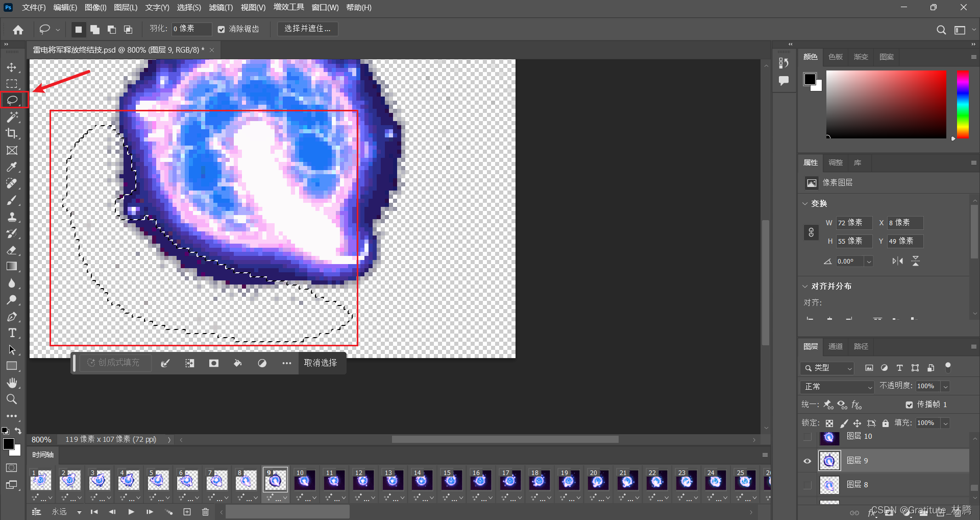Pick a color in the red color field
Screen dimensions: 980x520
click(886, 104)
